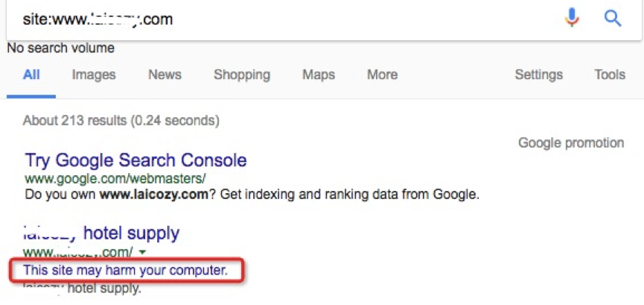Open the News tab

165,75
